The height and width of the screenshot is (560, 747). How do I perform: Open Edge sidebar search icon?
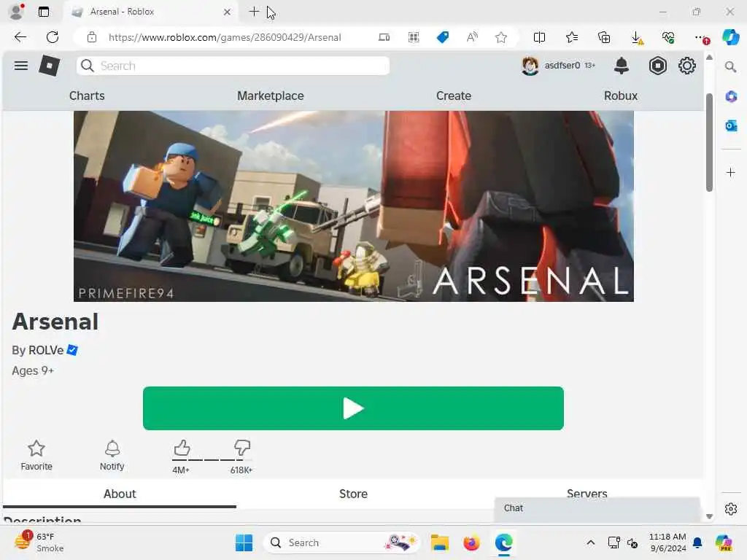point(731,66)
